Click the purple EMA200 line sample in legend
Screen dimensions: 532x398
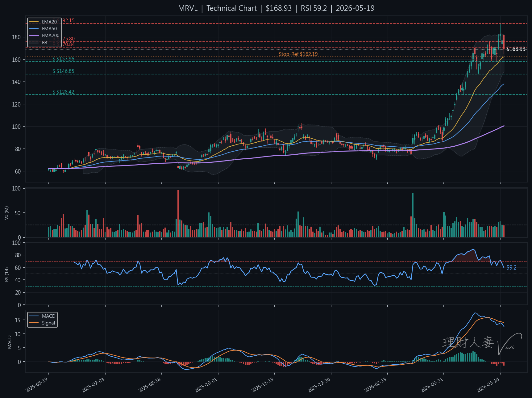click(34, 36)
